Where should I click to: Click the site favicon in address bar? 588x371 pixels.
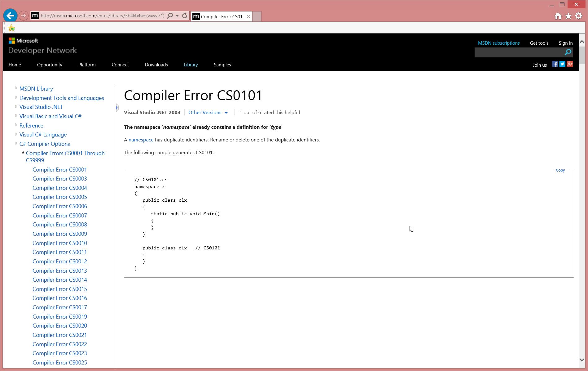point(35,16)
